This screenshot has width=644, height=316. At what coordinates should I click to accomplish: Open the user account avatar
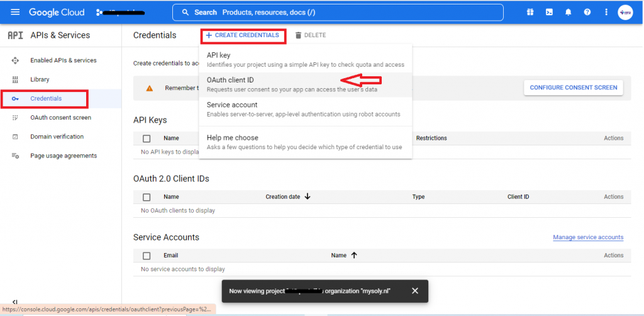[x=625, y=13]
